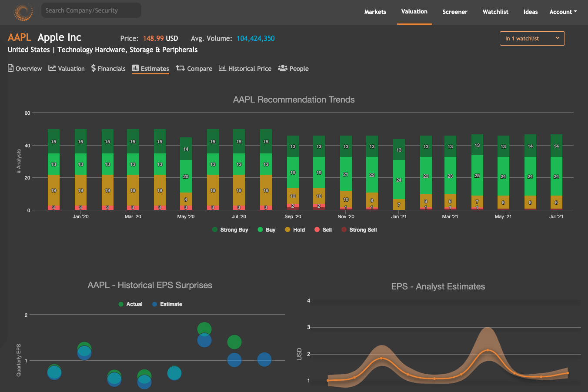Toggle the Buy legend series
The image size is (588, 392).
[x=267, y=230]
